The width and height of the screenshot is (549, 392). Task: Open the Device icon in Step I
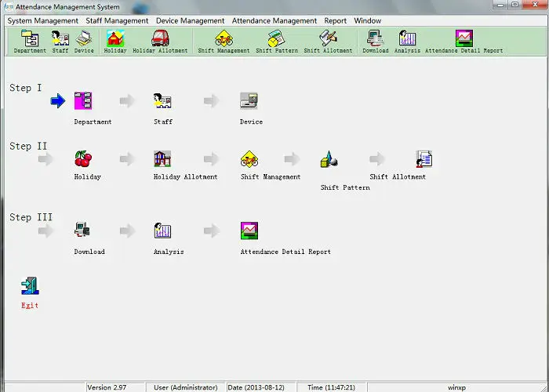point(249,101)
